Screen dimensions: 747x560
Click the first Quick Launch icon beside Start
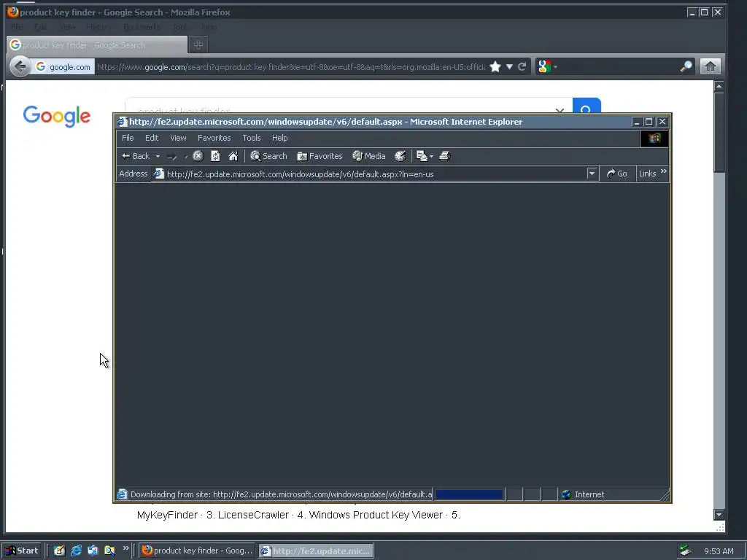tap(59, 551)
